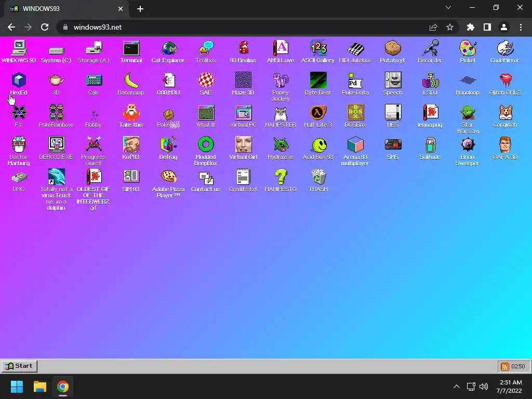Open Solitude card game icon
Image resolution: width=532 pixels, height=399 pixels.
point(430,148)
